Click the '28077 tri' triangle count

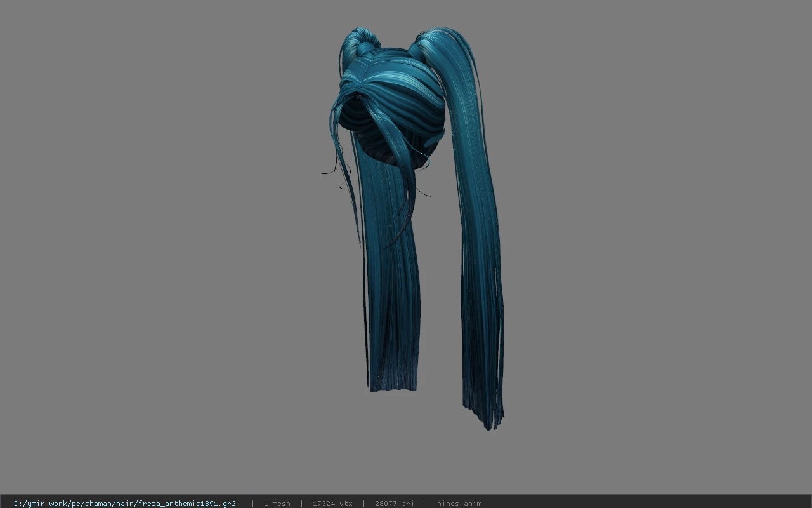[394, 504]
